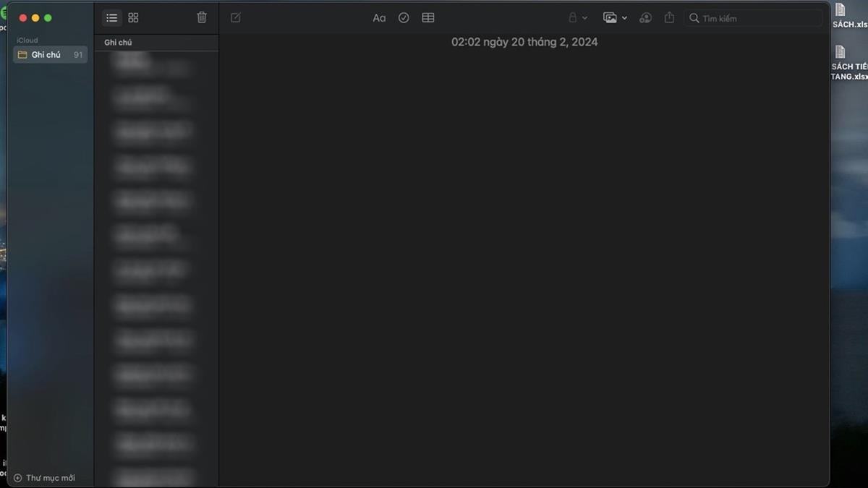The width and height of the screenshot is (868, 488).
Task: Switch to gallery view of notes
Action: (x=133, y=18)
